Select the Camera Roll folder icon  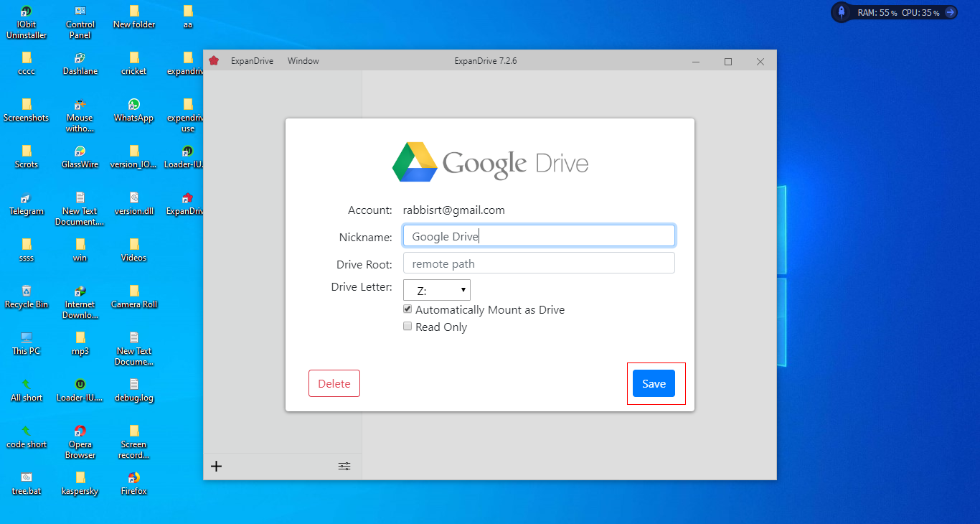[134, 291]
